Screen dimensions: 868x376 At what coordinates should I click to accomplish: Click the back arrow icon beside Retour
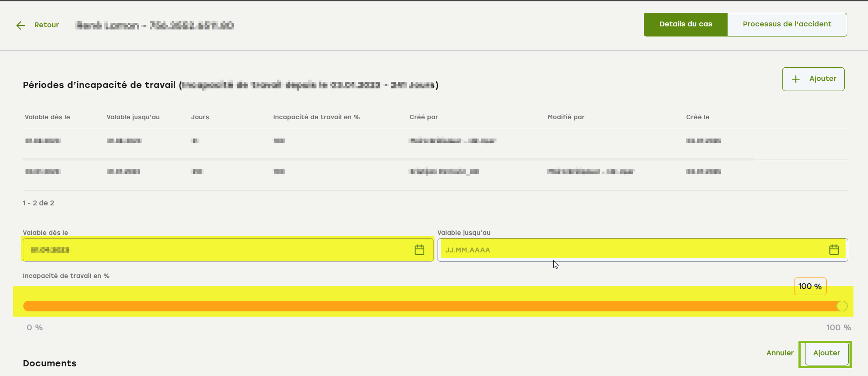pyautogui.click(x=21, y=25)
